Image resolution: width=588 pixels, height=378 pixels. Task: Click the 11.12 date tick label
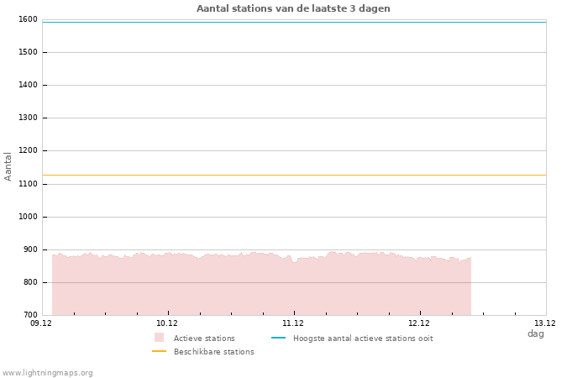[x=293, y=323]
